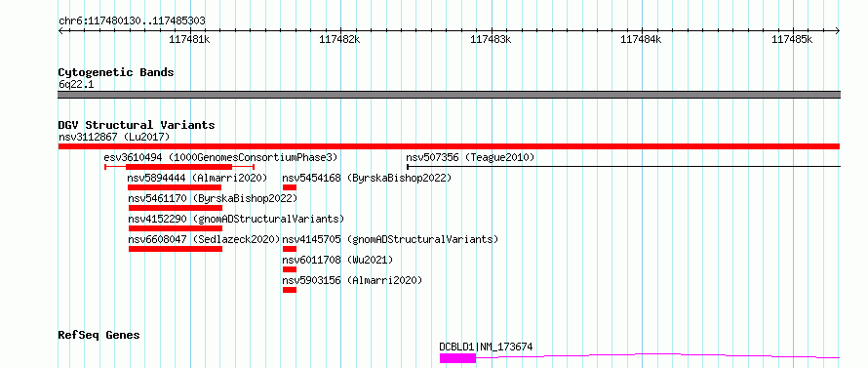868x368 pixels.
Task: Open nsv6608047 (Sedlazeck2020) variant label
Action: 204,239
